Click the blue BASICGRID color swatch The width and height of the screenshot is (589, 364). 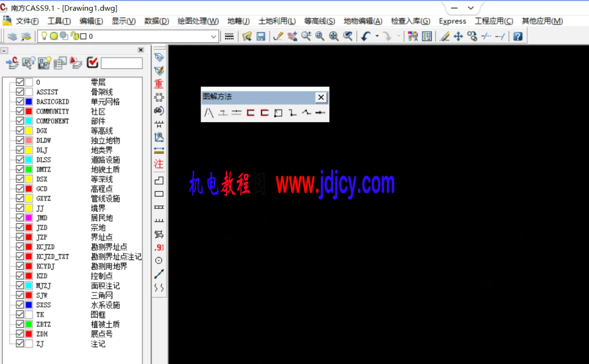click(29, 101)
